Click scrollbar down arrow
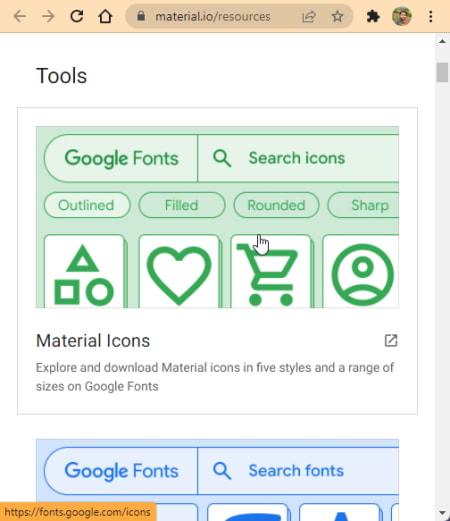This screenshot has width=450, height=521. point(442,513)
